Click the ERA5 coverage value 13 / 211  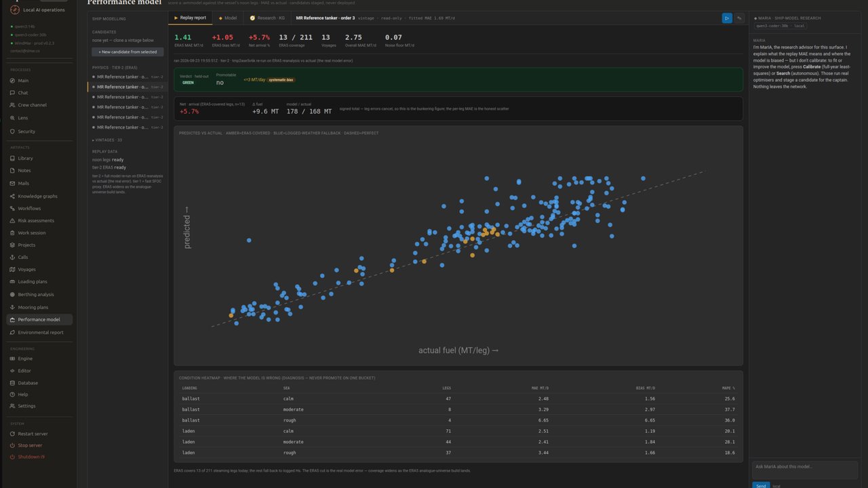[x=296, y=38]
